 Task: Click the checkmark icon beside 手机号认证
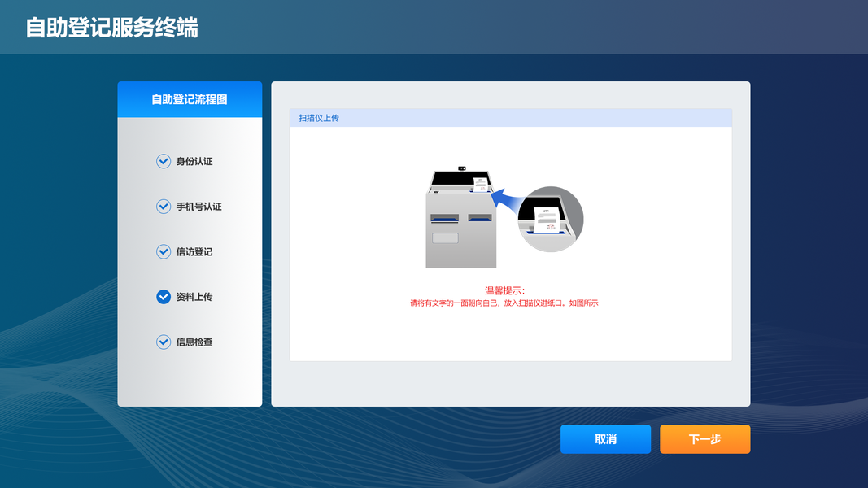tap(164, 207)
